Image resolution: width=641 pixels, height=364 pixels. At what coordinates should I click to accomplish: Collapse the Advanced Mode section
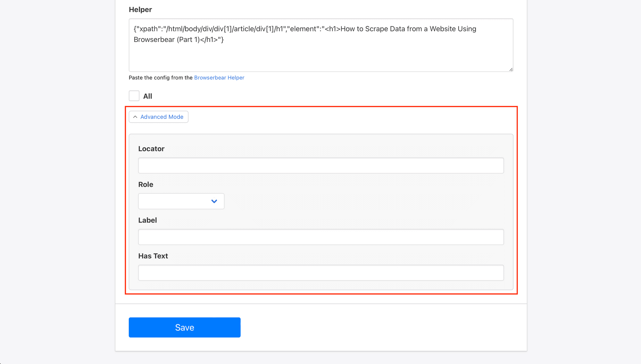[158, 117]
